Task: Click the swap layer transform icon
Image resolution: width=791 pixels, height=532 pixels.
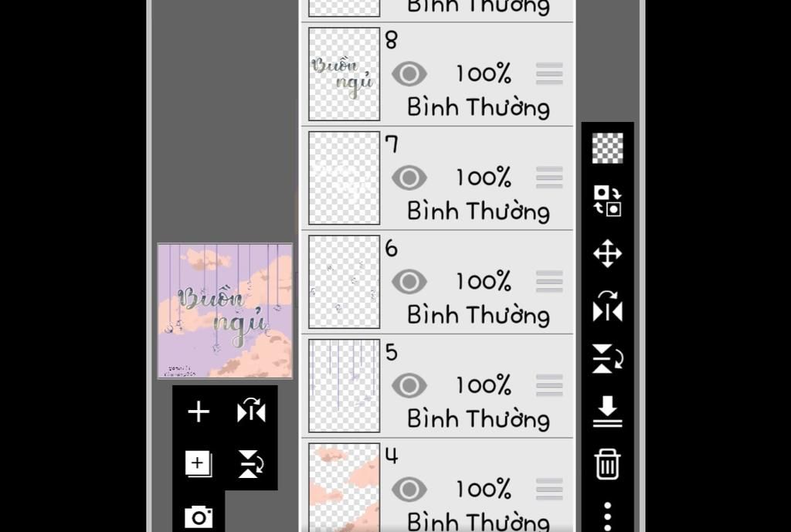Action: click(x=607, y=201)
